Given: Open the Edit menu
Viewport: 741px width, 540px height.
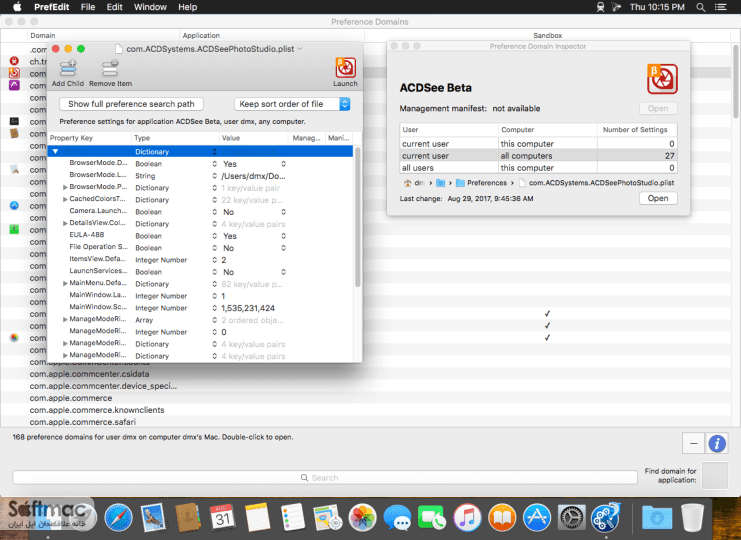Looking at the screenshot, I should click(x=114, y=7).
